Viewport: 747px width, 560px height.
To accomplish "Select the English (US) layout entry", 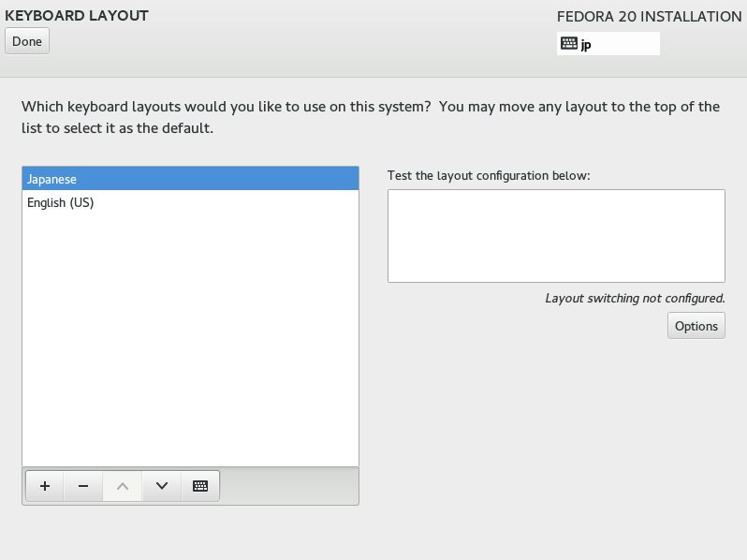I will click(191, 202).
